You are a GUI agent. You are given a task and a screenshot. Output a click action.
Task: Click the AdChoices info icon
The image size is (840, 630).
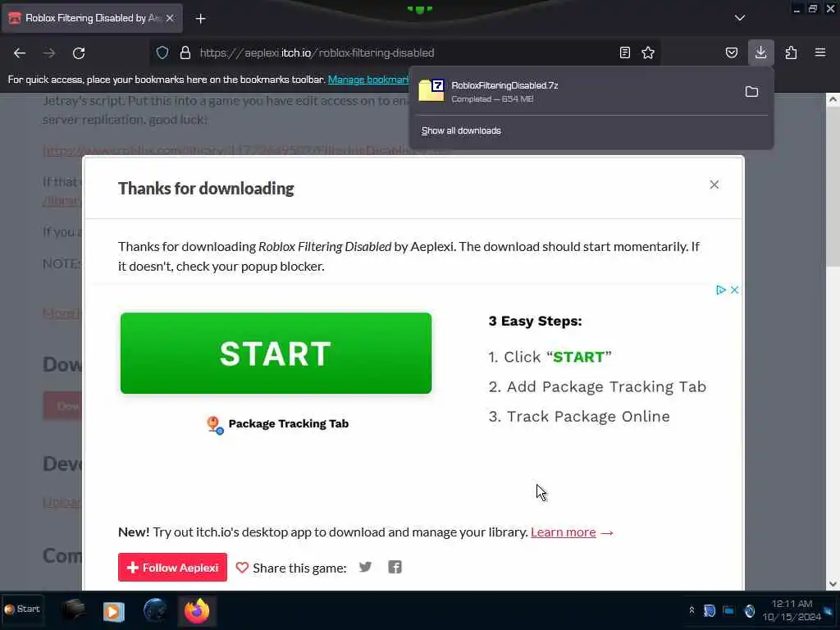click(x=720, y=290)
